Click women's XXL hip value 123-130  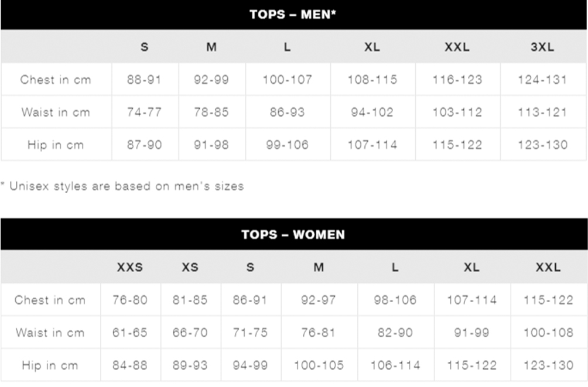(x=548, y=365)
